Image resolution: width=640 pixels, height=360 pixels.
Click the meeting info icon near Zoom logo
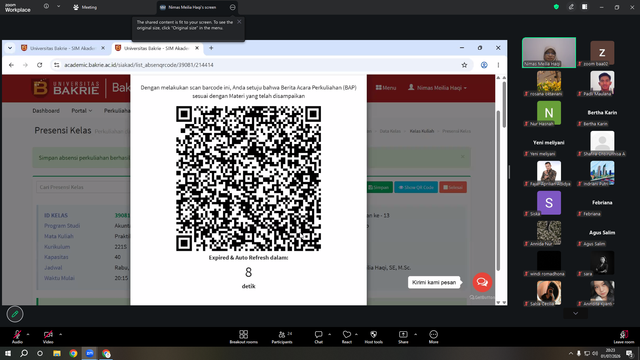coord(46,7)
